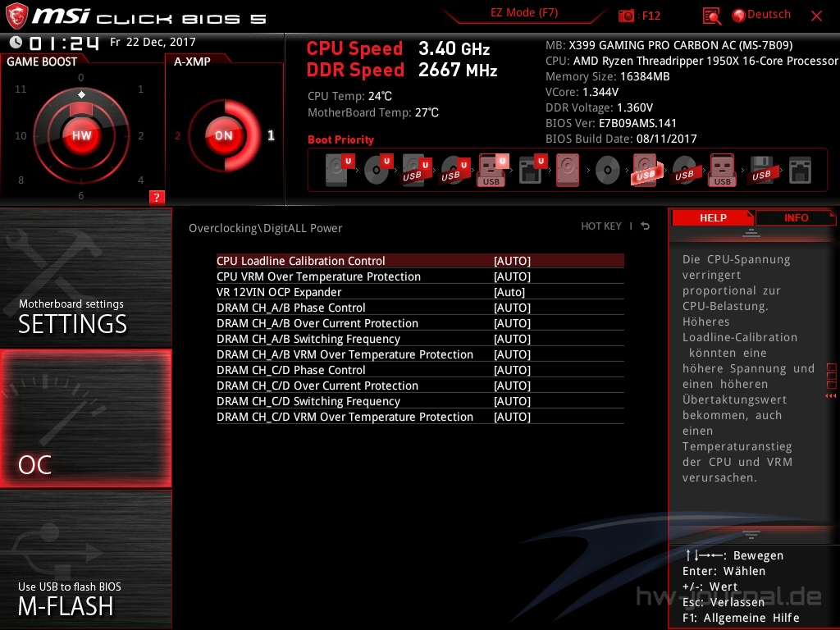This screenshot has width=840, height=630.
Task: Select last boot device plain network icon
Action: (800, 170)
